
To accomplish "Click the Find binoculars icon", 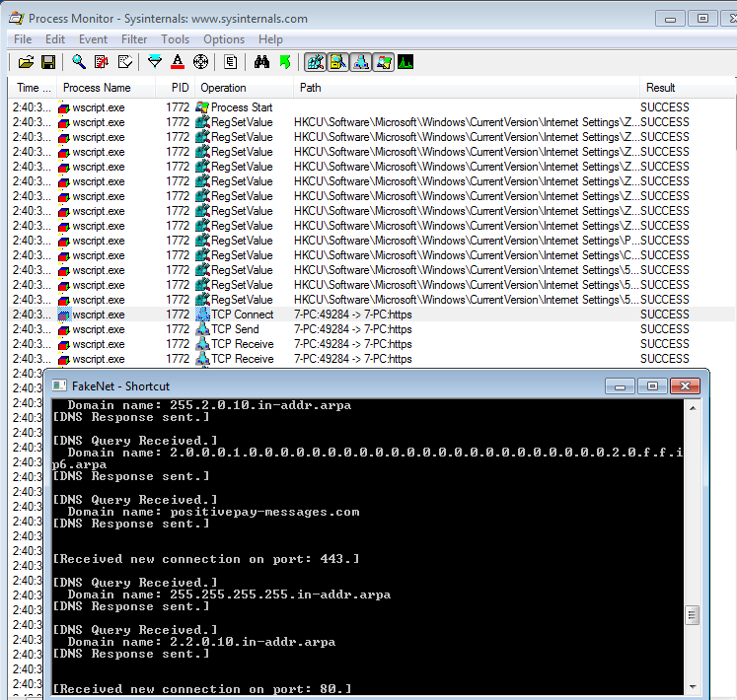I will [x=261, y=62].
